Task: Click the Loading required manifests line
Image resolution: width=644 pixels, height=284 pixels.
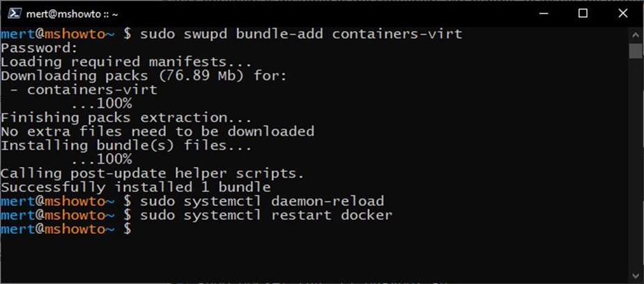Action: coord(126,62)
